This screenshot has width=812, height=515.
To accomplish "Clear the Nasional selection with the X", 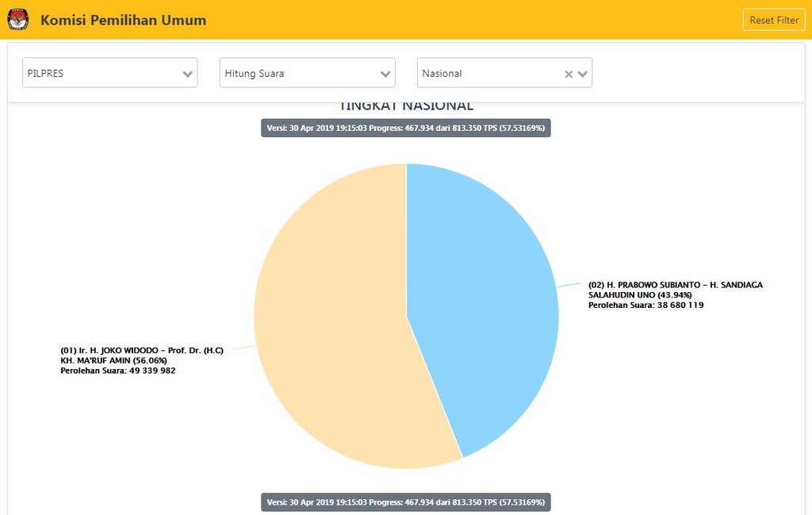I will pos(569,74).
